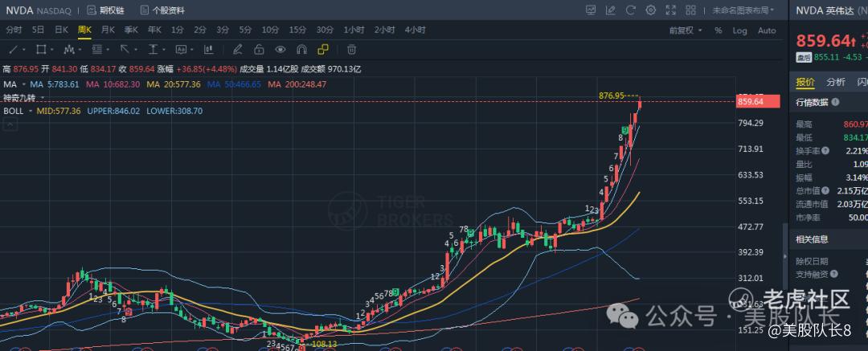
Task: Switch to the 年K yearly chart tab
Action: [154, 30]
